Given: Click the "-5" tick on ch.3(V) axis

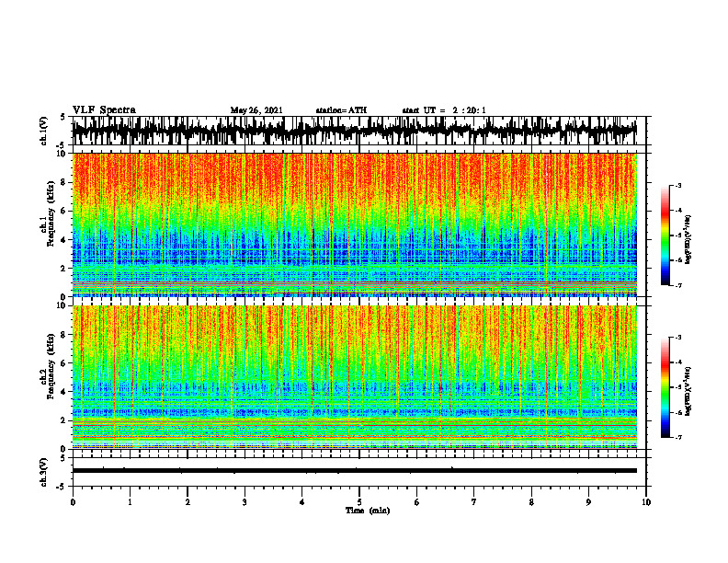Looking at the screenshot, I should [63, 487].
